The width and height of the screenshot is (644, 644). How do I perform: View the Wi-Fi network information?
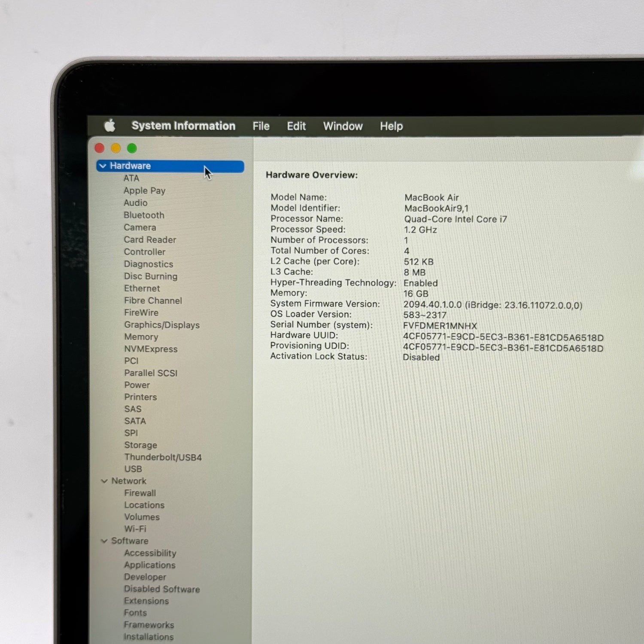pos(135,529)
